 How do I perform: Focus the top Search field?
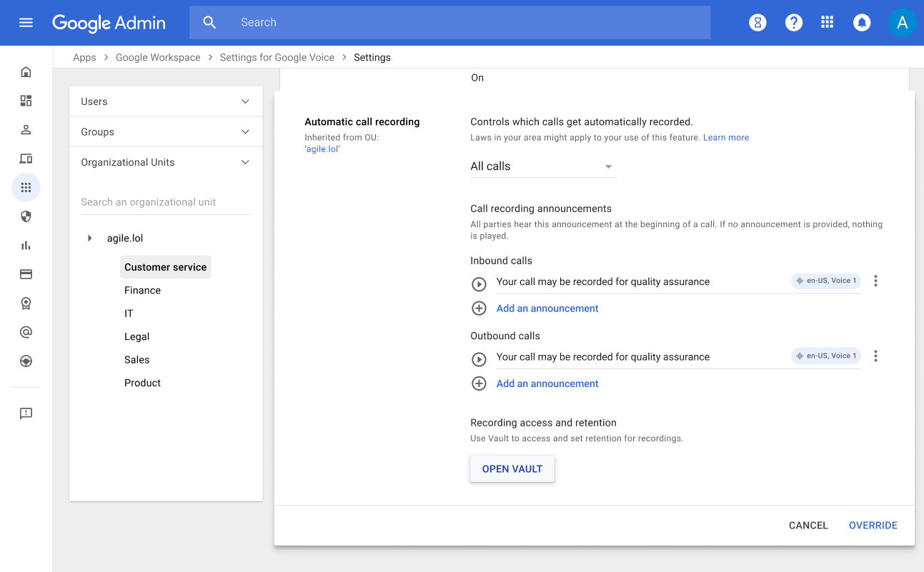pyautogui.click(x=450, y=23)
